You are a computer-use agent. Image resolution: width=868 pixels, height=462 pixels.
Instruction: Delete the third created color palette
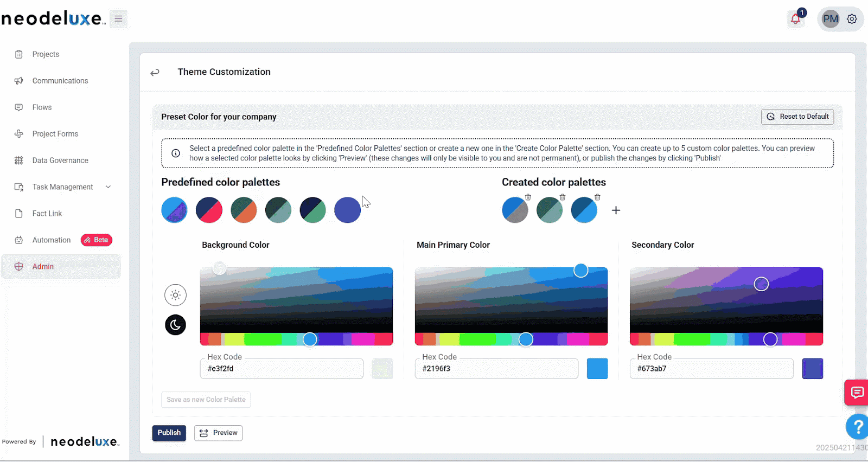coord(597,197)
